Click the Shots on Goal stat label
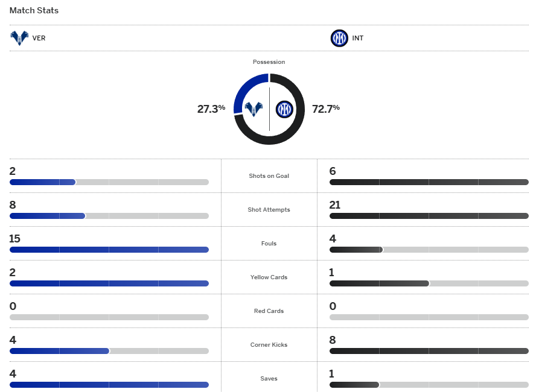The height and width of the screenshot is (392, 536). point(269,176)
